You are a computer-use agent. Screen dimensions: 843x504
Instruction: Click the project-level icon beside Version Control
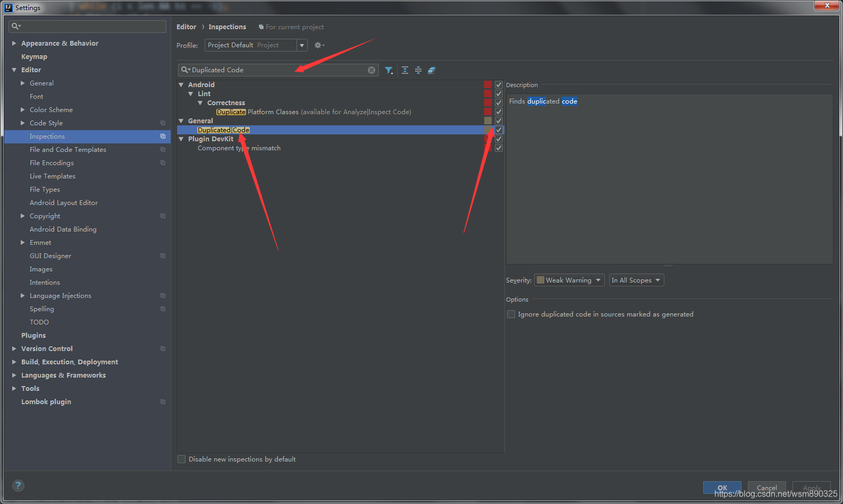[163, 349]
